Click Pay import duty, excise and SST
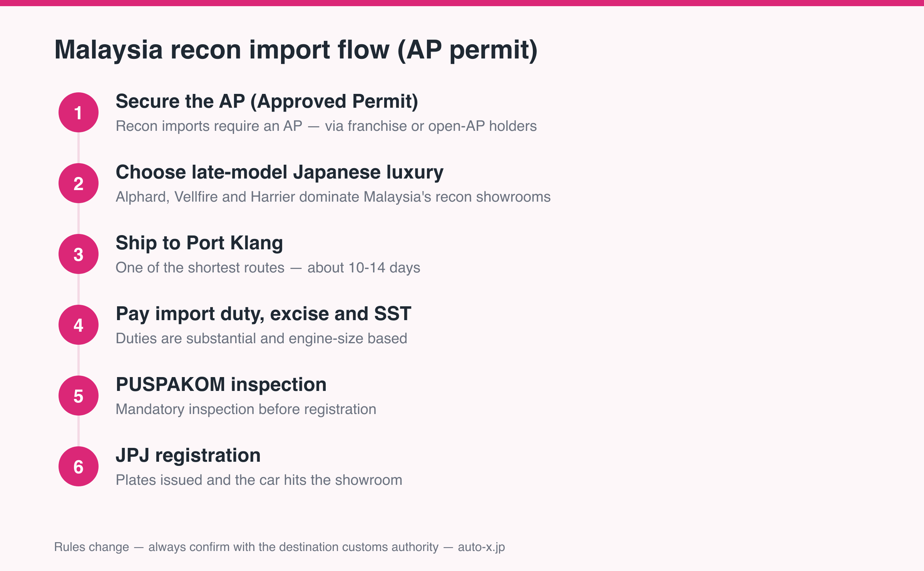Screen dimensions: 924x571 pyautogui.click(x=263, y=314)
